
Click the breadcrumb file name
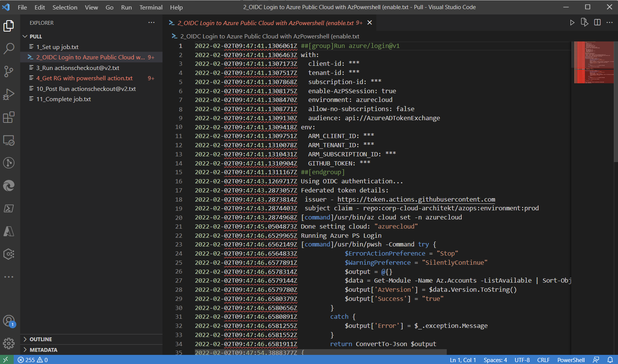coord(269,36)
